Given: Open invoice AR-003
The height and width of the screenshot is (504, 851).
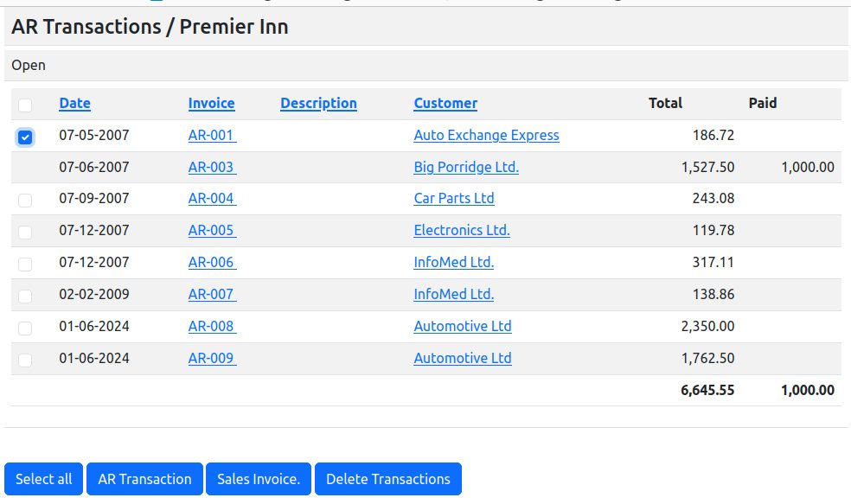Looking at the screenshot, I should 212,167.
